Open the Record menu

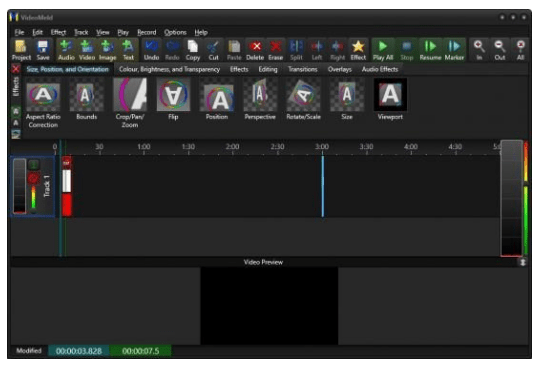tap(146, 32)
